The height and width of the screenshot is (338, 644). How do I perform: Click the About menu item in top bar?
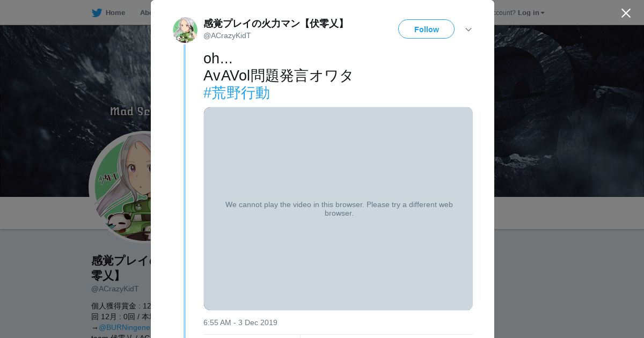(145, 12)
